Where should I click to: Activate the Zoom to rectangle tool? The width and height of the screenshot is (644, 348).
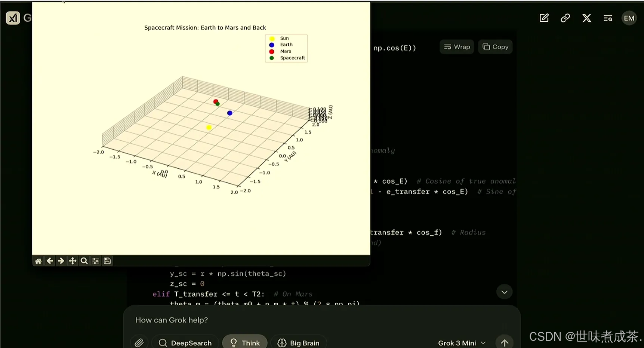coord(84,261)
